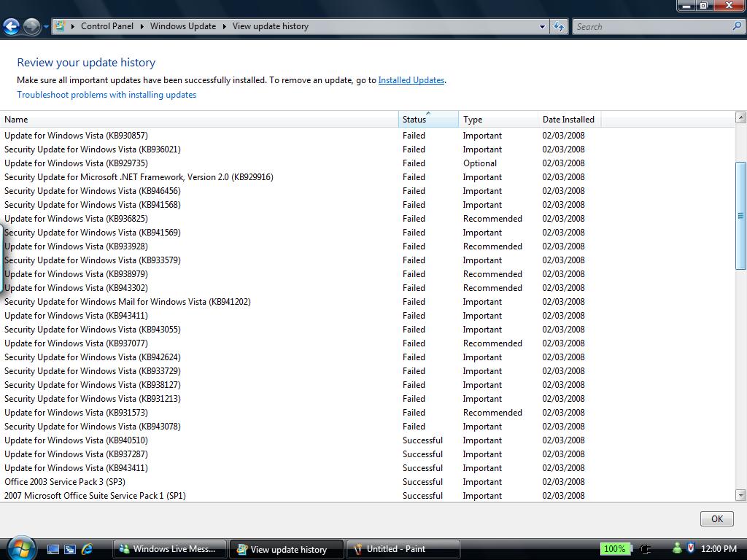Click the View update history taskbar button
747x560 pixels.
pos(286,549)
